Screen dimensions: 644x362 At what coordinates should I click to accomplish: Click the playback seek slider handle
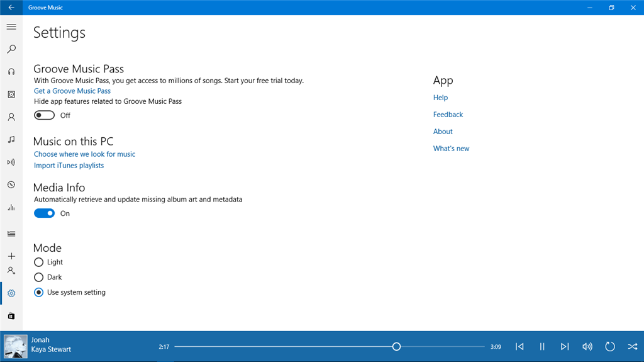point(396,347)
